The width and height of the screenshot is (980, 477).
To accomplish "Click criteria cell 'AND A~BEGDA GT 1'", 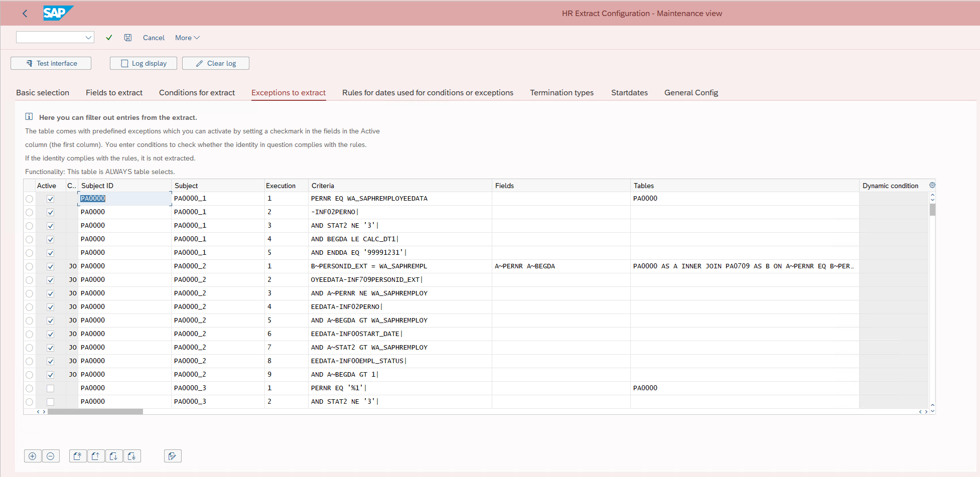I will coord(400,375).
